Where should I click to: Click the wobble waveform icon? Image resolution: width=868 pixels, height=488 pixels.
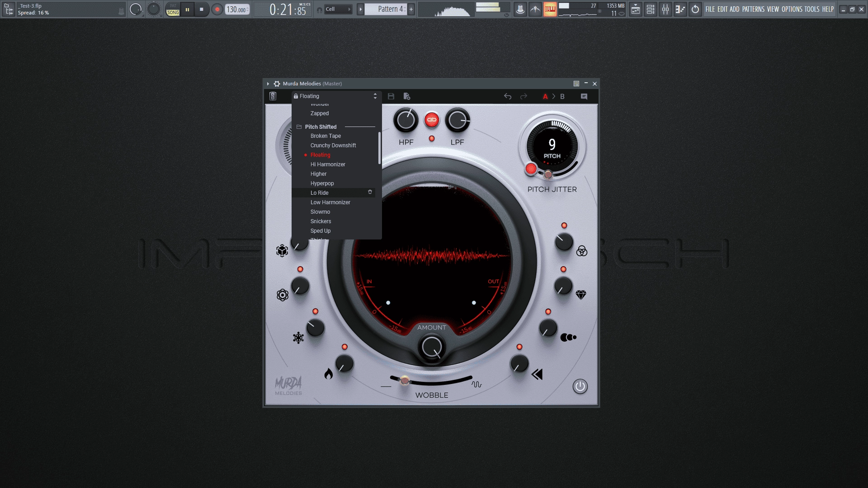coord(476,385)
